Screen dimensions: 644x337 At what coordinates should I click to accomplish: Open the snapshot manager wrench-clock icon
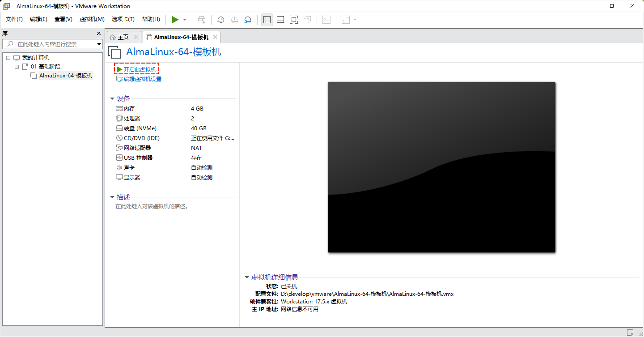[248, 20]
